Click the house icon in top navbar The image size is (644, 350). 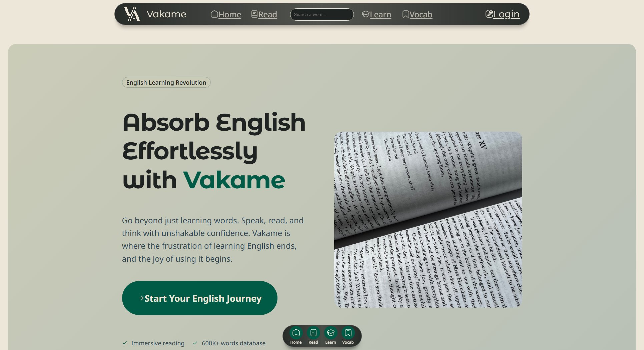click(x=214, y=14)
